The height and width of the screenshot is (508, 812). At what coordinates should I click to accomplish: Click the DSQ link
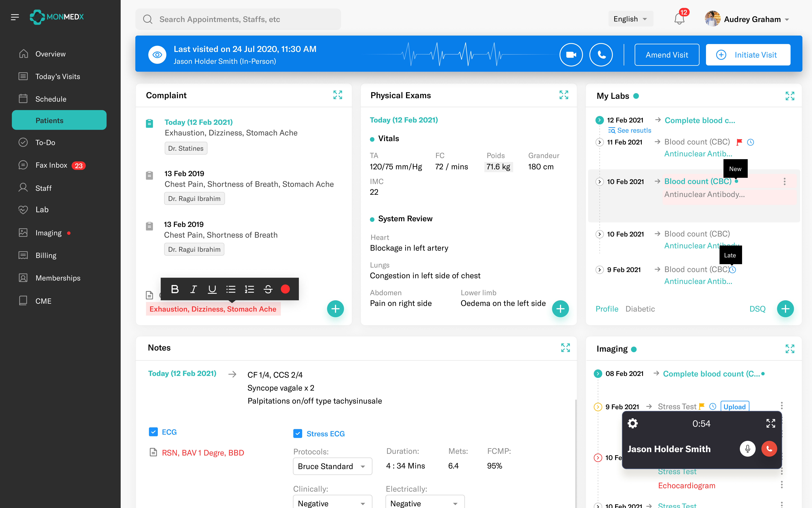(x=757, y=309)
